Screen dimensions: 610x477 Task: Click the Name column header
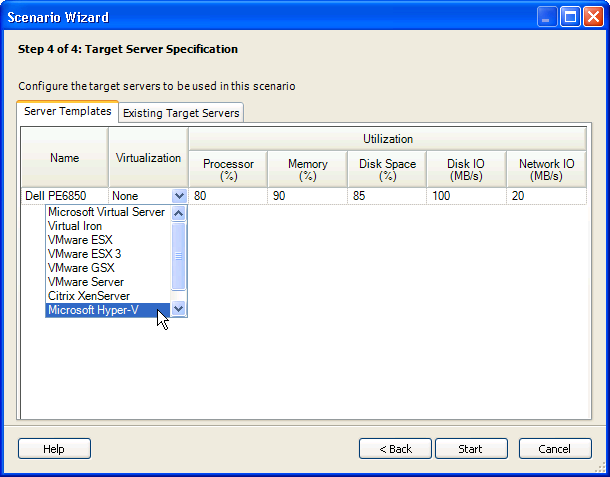65,158
